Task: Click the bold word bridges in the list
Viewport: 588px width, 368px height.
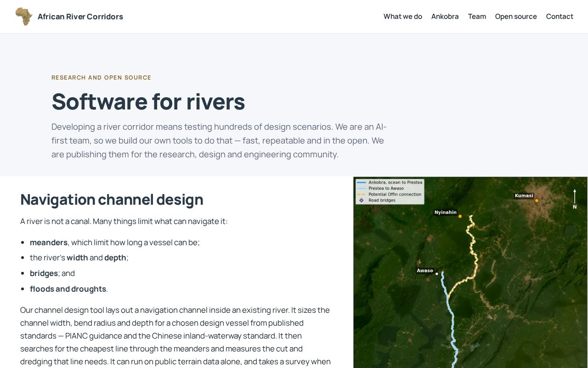Action: (44, 273)
